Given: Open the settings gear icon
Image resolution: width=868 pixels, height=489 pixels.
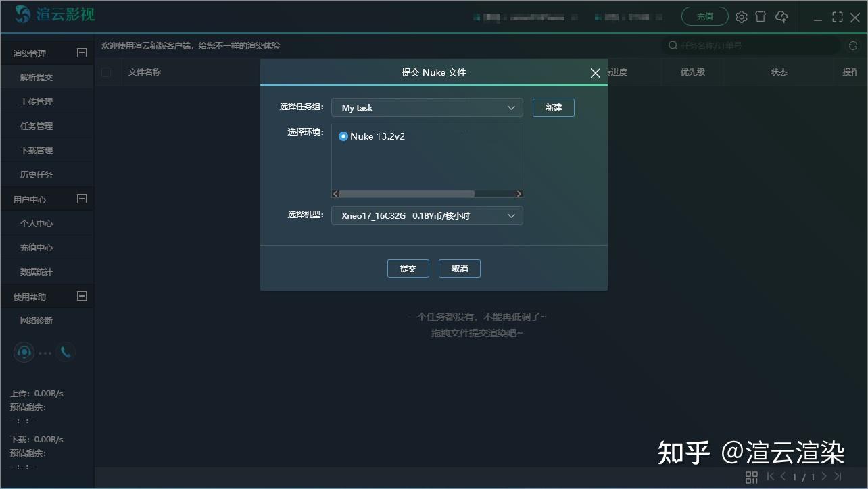Looking at the screenshot, I should 741,16.
